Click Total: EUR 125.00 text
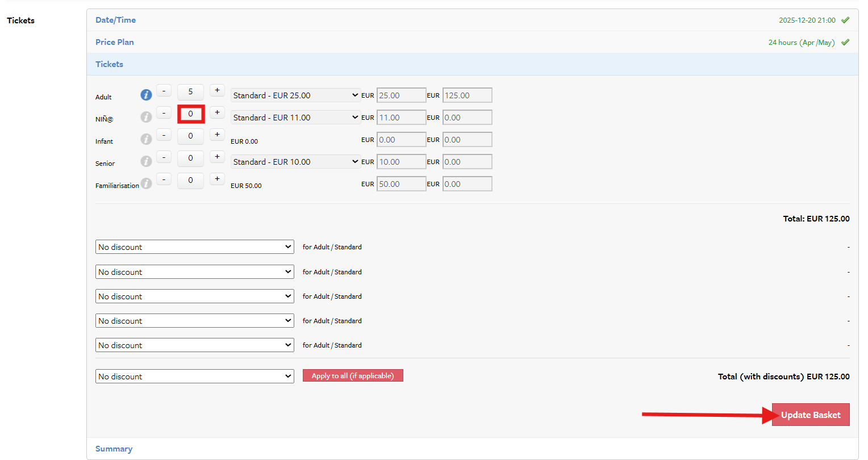This screenshot has height=460, width=868. point(816,219)
